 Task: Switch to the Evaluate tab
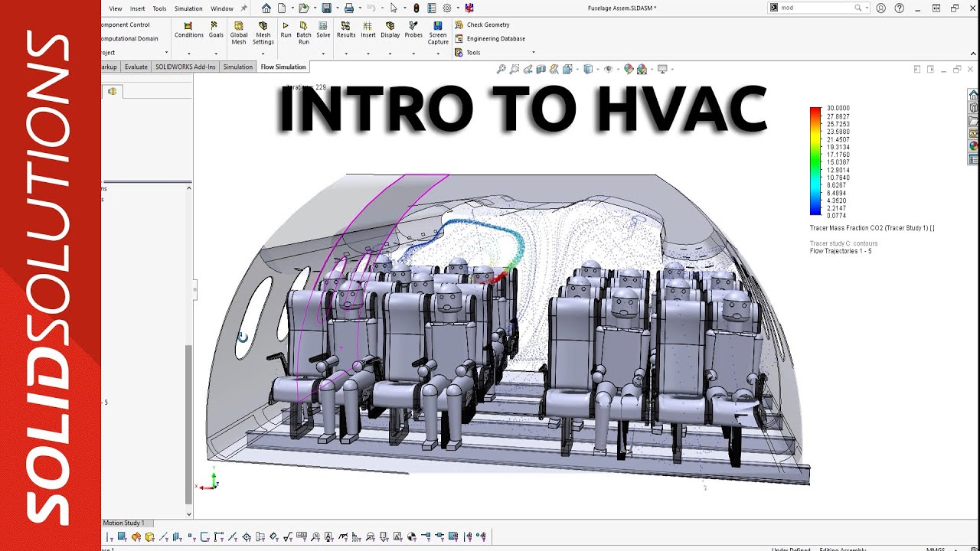136,67
